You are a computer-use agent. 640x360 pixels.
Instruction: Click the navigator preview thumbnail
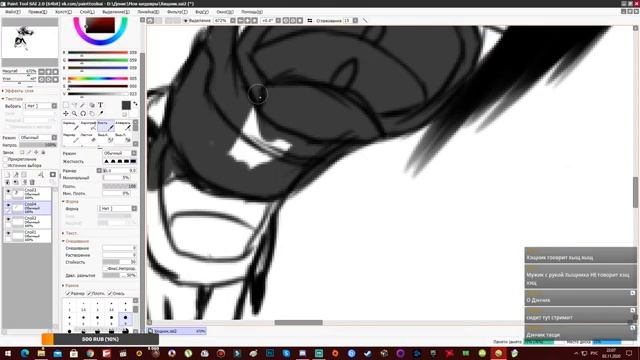click(x=29, y=42)
